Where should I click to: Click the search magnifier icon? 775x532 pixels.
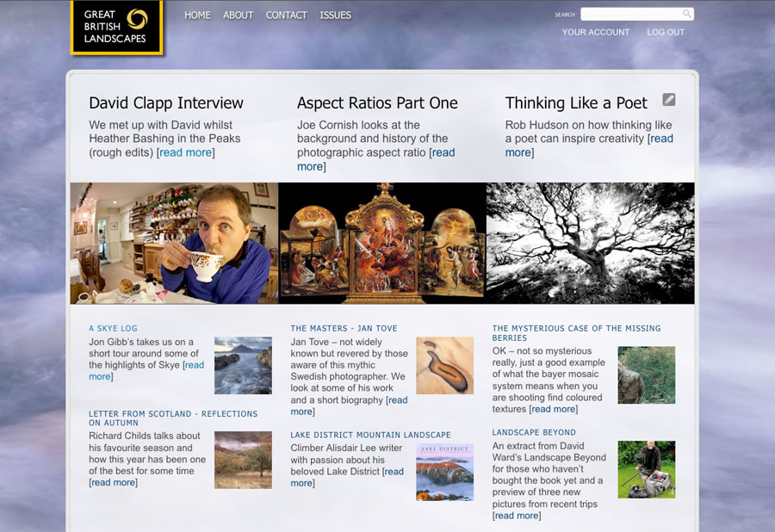coord(686,14)
